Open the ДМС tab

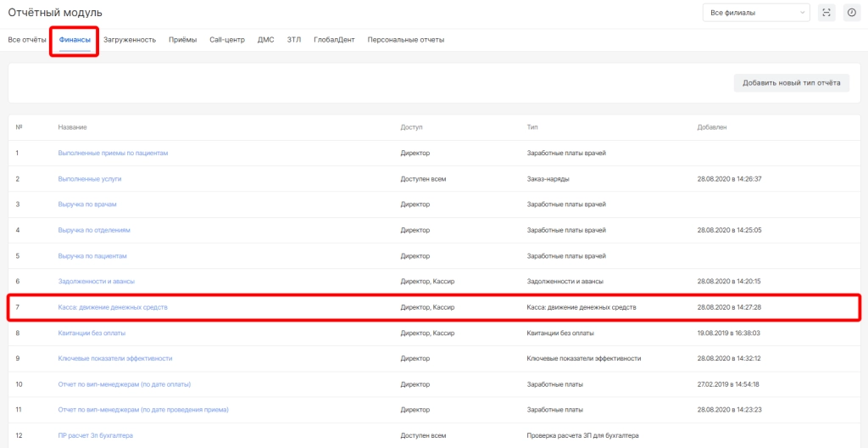[266, 40]
